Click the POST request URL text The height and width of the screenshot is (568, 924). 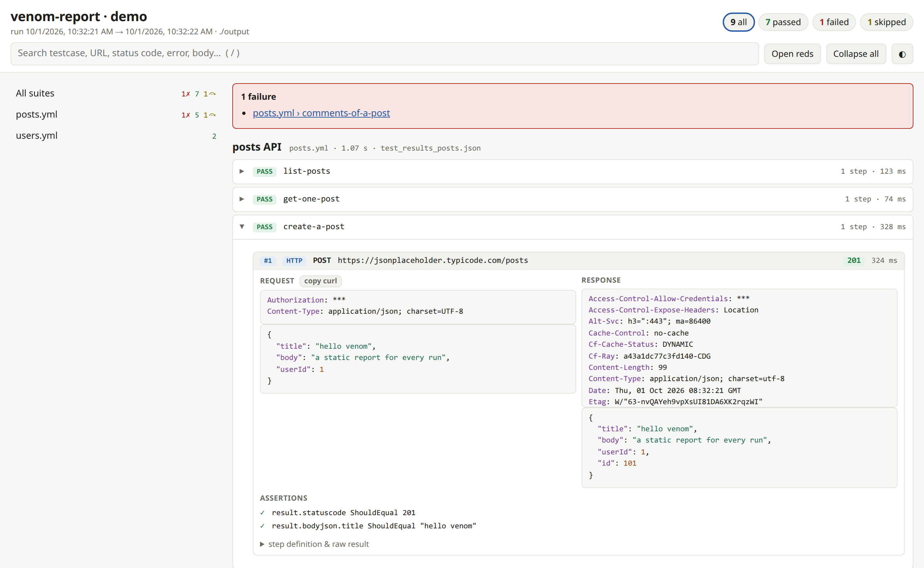pos(433,260)
